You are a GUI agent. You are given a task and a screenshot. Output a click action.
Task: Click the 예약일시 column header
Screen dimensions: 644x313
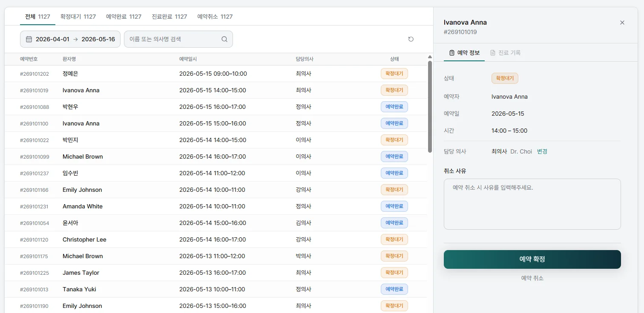tap(188, 59)
